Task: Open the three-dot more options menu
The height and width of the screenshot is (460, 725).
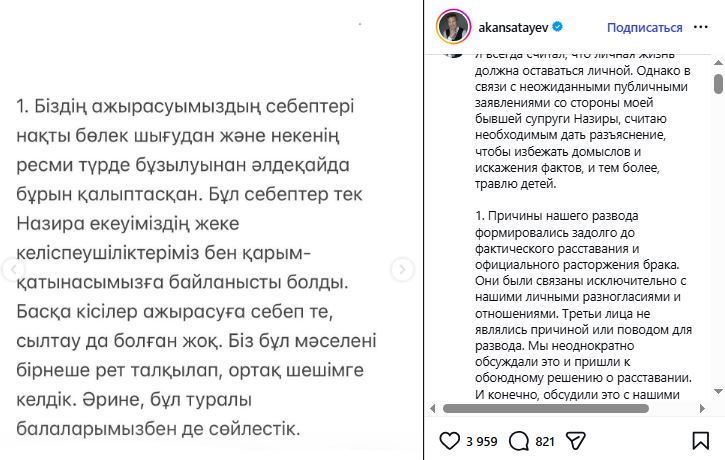Action: (x=703, y=27)
